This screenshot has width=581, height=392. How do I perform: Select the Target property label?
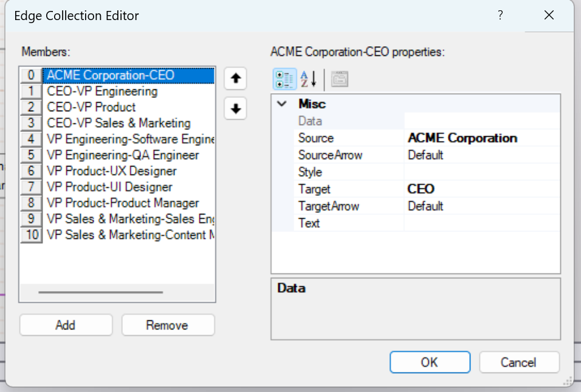coord(314,189)
